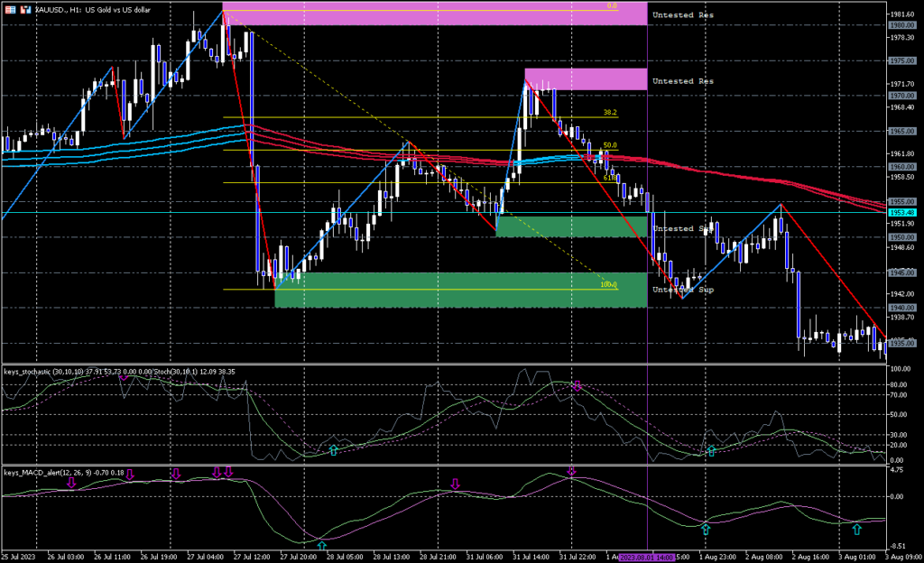Viewport: 924px width, 563px height.
Task: Click the 100.0 Fibonacci level label
Action: click(608, 285)
